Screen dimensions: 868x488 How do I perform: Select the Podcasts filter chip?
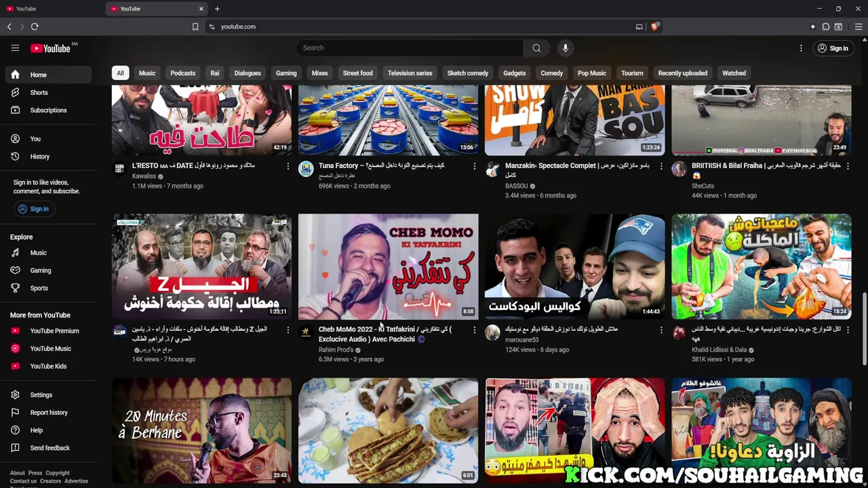pos(183,73)
